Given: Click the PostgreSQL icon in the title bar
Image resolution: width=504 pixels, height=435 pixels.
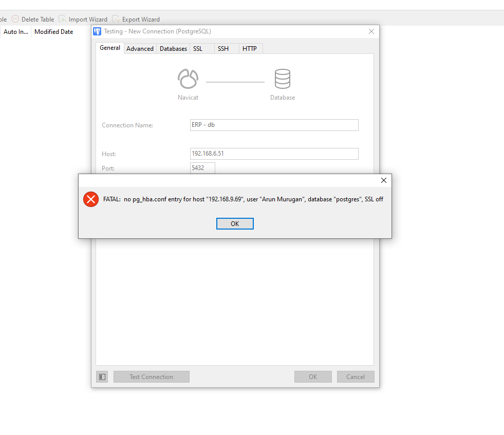Looking at the screenshot, I should click(97, 31).
